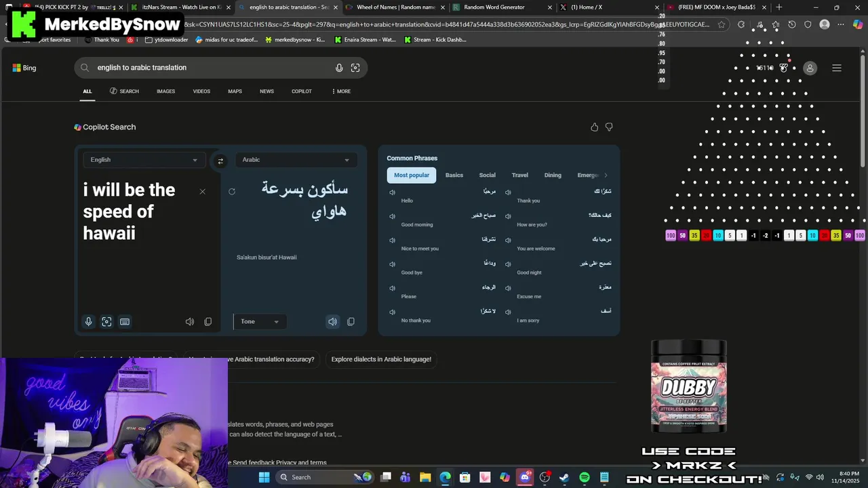This screenshot has height=488, width=868.
Task: Switch to the VIDEOS tab
Action: [x=201, y=91]
